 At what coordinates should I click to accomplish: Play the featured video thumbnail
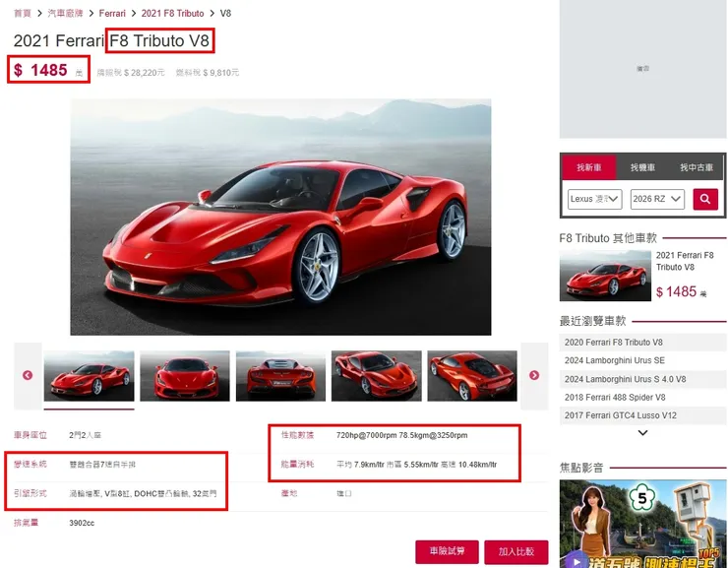[642, 524]
